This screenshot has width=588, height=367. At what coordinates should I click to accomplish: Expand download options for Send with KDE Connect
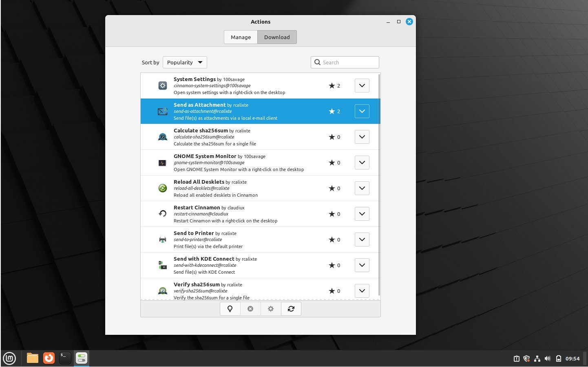click(362, 265)
